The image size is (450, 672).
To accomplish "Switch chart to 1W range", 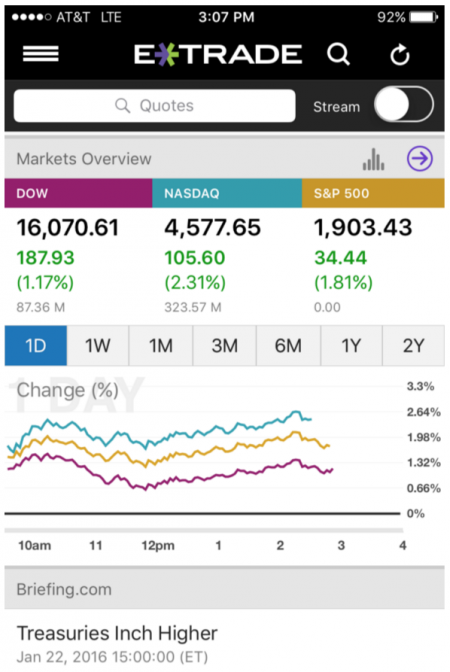I will click(x=98, y=345).
